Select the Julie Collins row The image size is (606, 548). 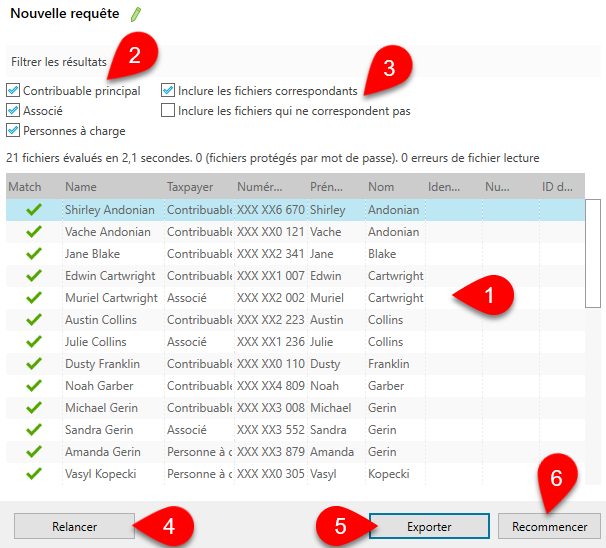295,342
